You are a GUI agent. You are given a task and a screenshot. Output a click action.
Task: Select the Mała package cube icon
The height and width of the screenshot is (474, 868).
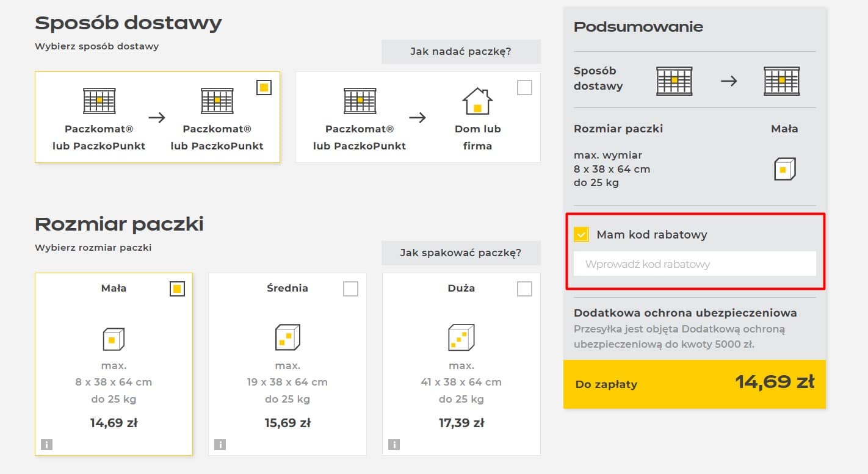point(114,337)
